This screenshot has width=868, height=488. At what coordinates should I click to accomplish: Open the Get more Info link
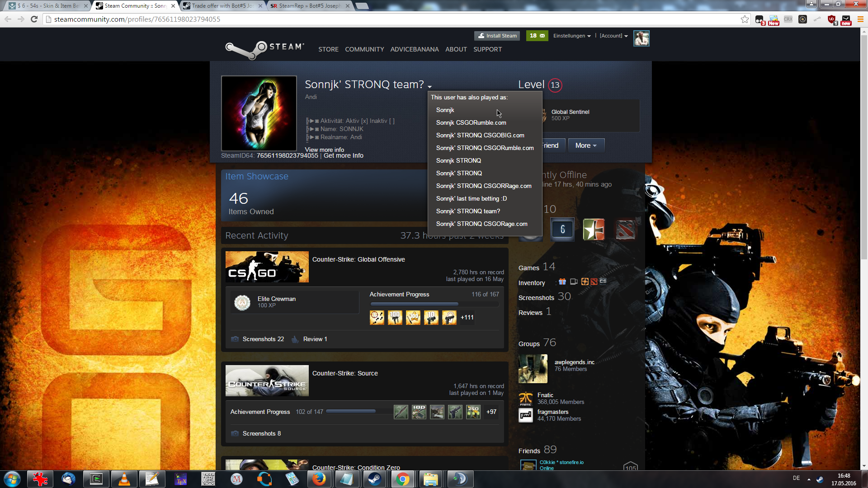[x=343, y=155]
